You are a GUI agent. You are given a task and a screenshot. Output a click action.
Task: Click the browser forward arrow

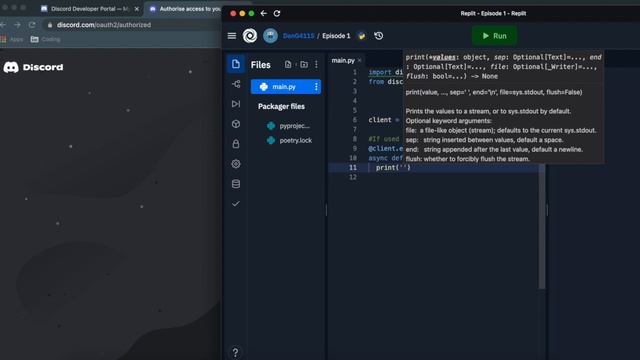[17, 25]
